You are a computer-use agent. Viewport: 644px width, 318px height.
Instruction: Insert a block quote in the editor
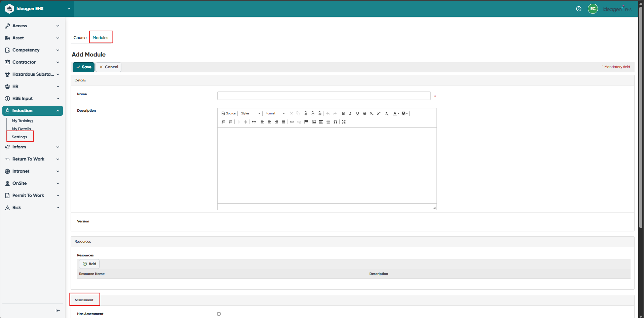pyautogui.click(x=254, y=122)
